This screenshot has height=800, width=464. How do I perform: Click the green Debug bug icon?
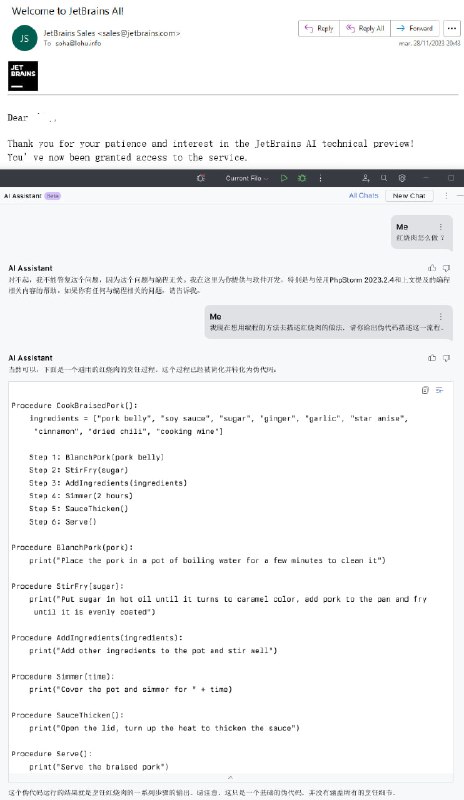click(302, 178)
